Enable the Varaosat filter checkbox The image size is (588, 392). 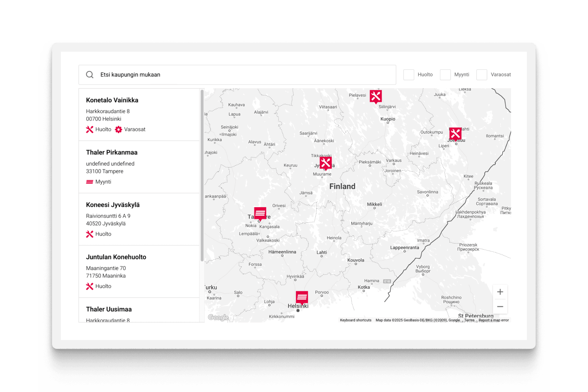tap(481, 75)
